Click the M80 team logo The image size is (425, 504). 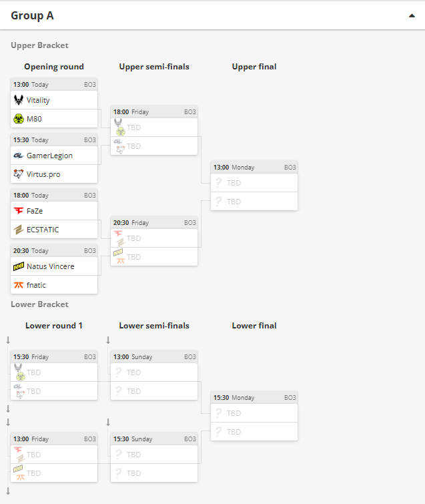19,119
